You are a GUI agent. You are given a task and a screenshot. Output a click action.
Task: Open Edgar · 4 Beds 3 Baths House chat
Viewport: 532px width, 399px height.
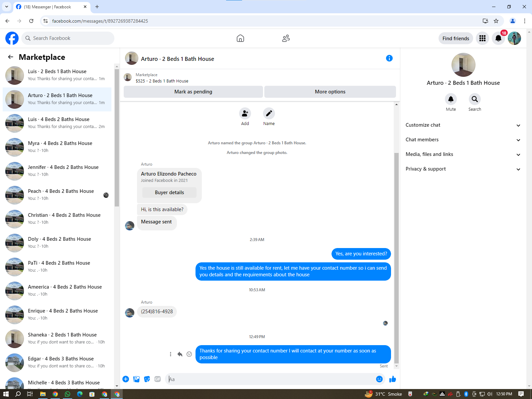(x=57, y=363)
